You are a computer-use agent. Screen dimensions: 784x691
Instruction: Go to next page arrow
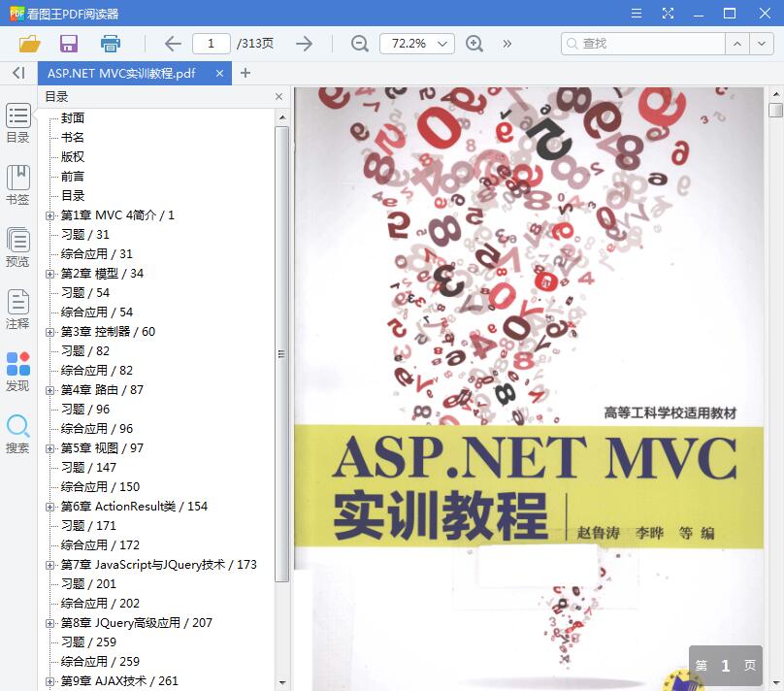(x=304, y=44)
